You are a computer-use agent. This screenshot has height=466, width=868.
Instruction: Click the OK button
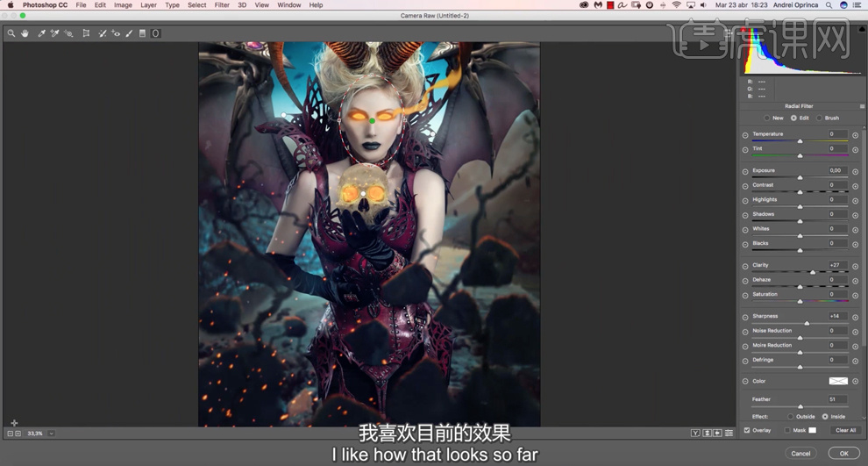(843, 453)
